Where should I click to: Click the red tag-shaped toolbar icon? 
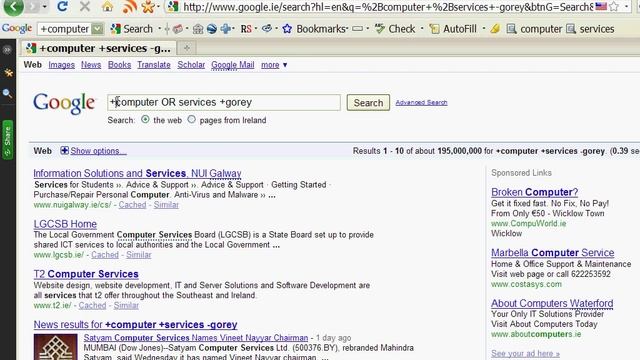(x=178, y=29)
